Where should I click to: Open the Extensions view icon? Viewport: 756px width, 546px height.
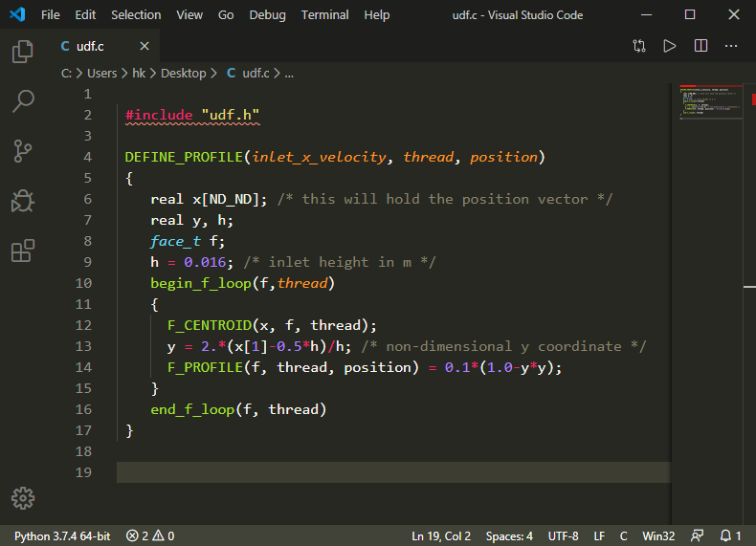click(x=22, y=251)
